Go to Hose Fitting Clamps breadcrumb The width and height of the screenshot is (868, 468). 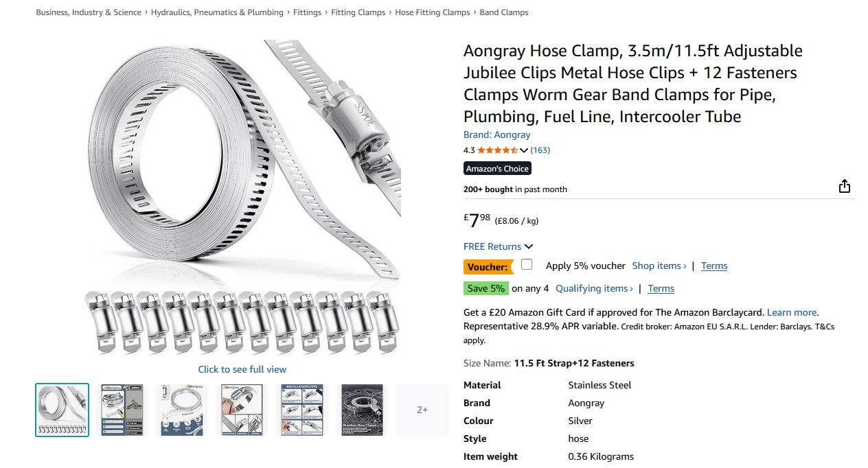[433, 12]
